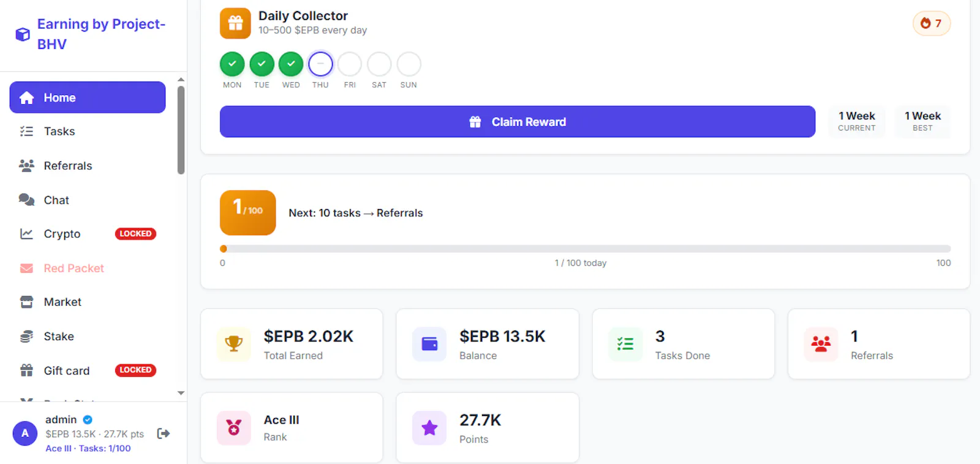Viewport: 980px width, 464px height.
Task: Click the Balance wallet icon
Action: point(429,344)
